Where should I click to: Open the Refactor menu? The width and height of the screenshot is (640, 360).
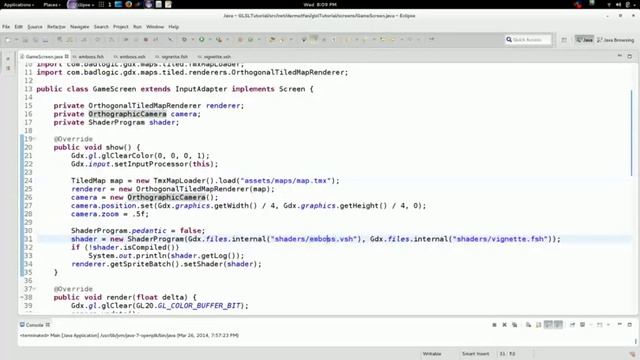tap(56, 27)
